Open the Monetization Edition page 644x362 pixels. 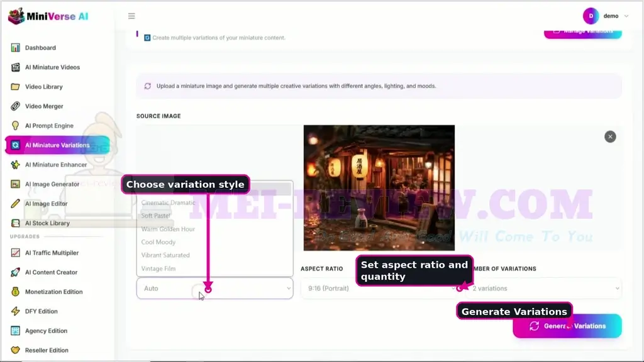[54, 292]
